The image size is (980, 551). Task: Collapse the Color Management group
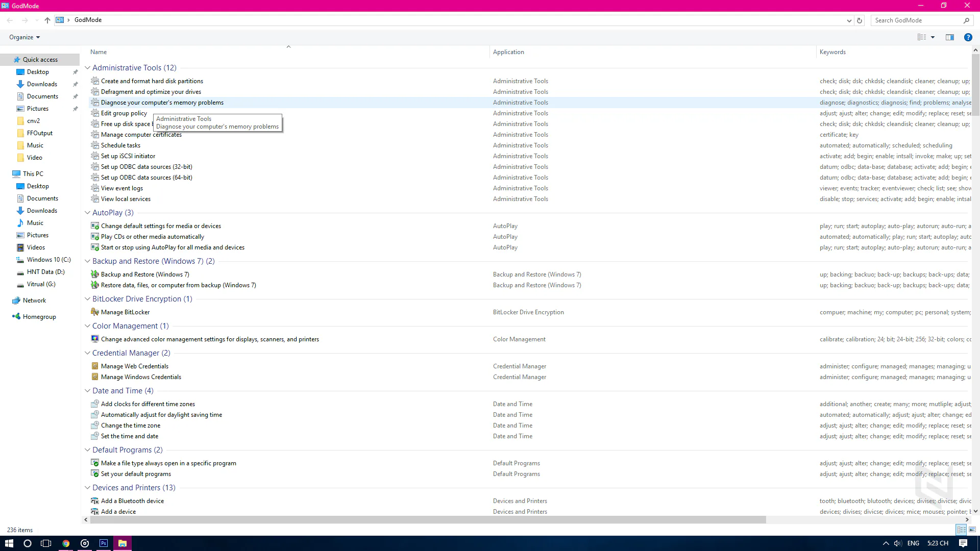coord(87,326)
